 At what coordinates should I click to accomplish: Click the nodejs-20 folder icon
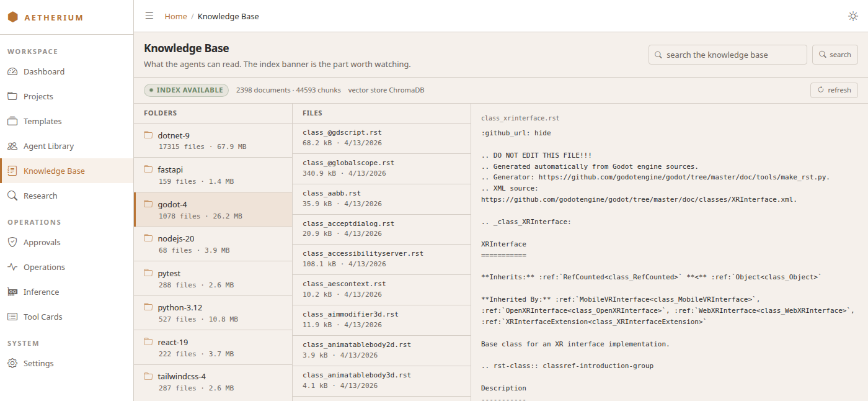(148, 238)
